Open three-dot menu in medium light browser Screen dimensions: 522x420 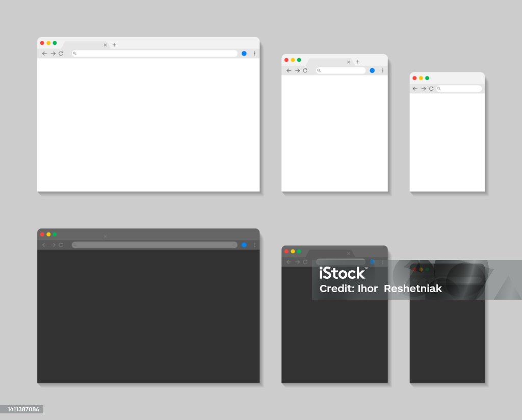383,70
